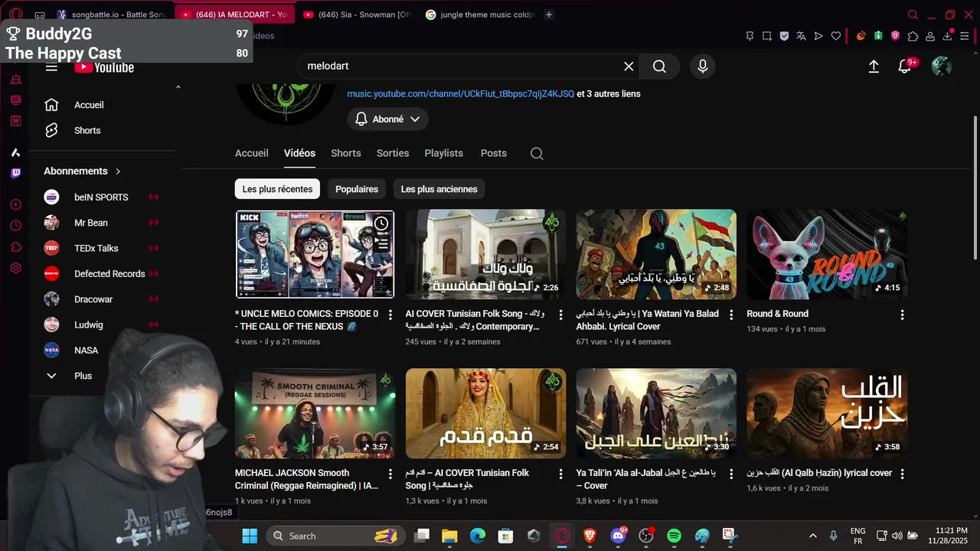Open the browser send/flow arrow icon
The image size is (980, 551).
point(818,36)
